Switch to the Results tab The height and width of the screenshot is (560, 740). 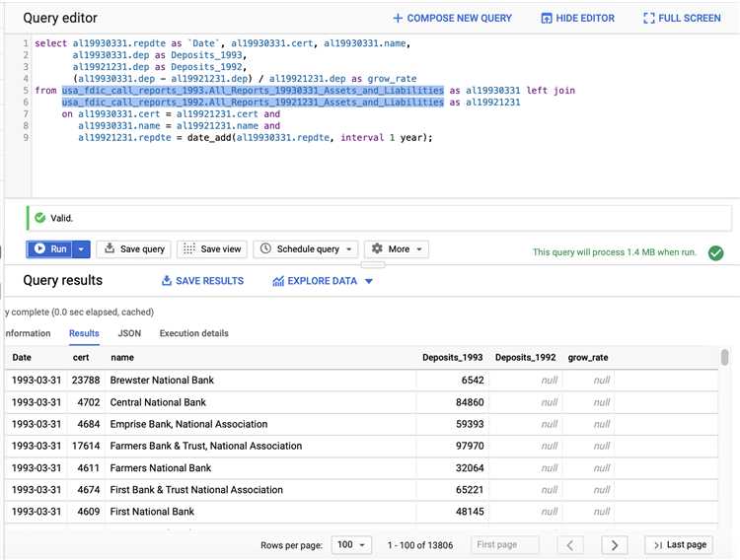84,333
